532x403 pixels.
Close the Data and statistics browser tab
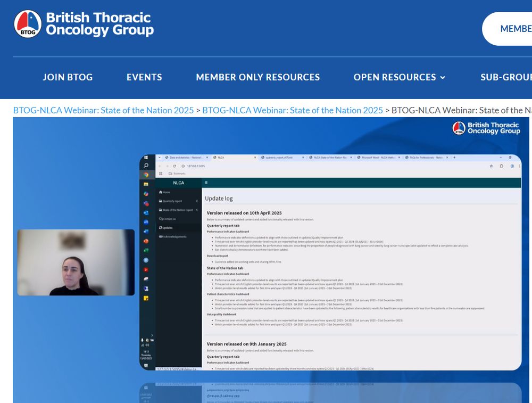point(207,158)
